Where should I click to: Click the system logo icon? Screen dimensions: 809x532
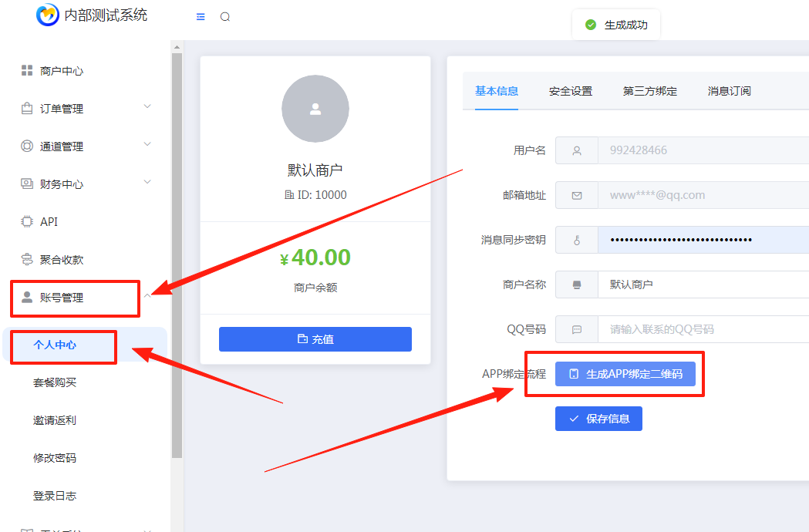tap(48, 15)
